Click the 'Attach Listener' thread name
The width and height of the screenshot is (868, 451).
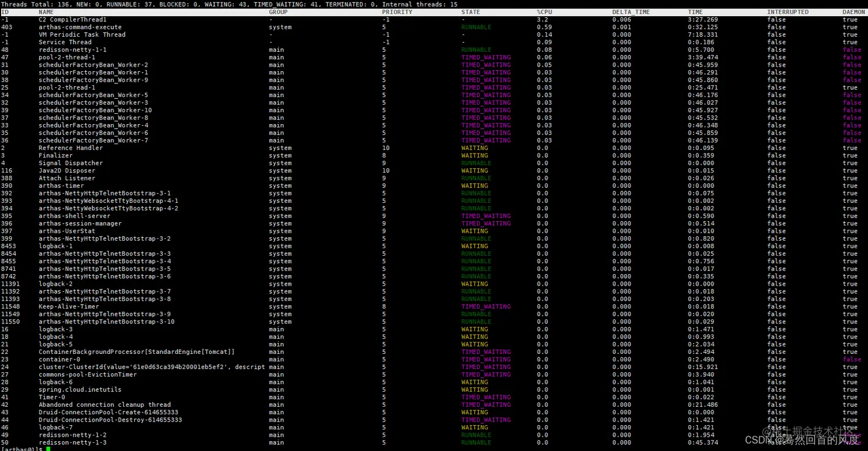tap(67, 178)
